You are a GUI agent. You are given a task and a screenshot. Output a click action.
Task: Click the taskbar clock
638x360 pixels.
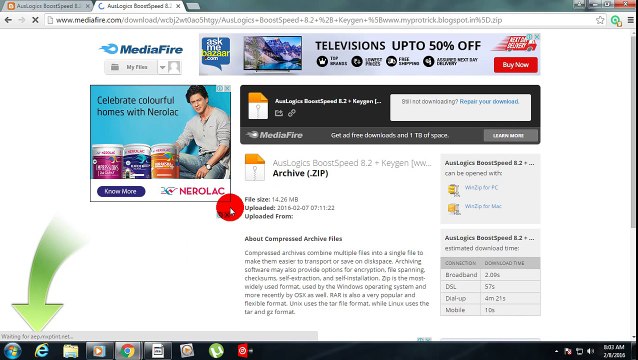click(614, 351)
